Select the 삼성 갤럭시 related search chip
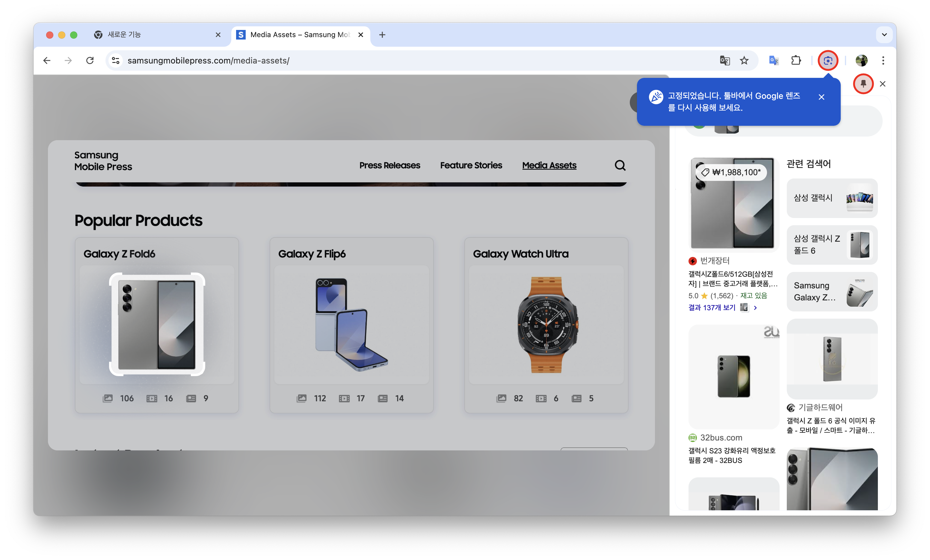Viewport: 930px width, 560px height. 832,198
